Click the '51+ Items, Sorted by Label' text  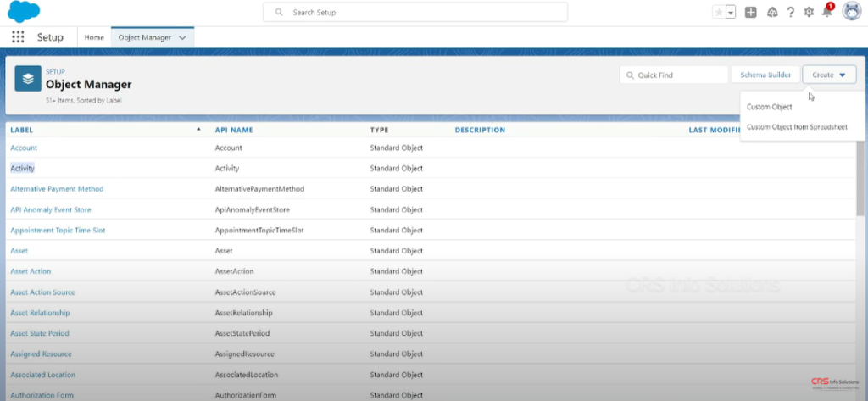coord(84,101)
